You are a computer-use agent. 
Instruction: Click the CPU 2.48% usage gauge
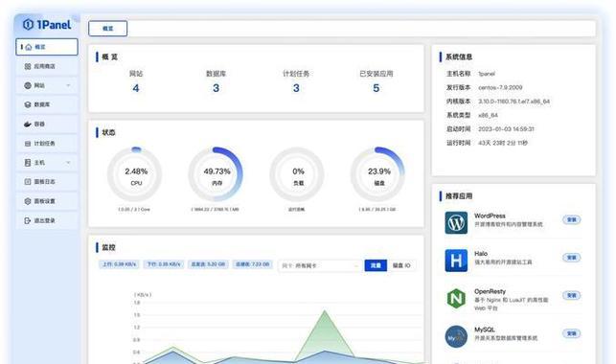(x=135, y=174)
